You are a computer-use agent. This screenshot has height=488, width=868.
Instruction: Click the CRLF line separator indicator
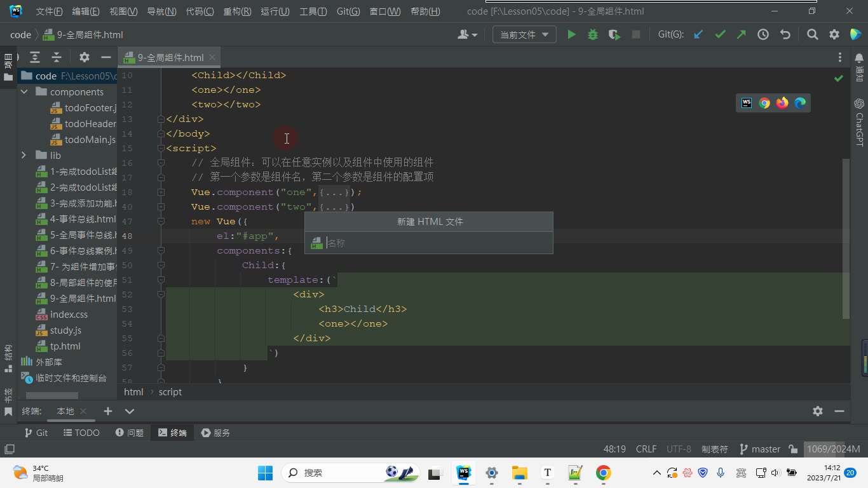pos(646,449)
